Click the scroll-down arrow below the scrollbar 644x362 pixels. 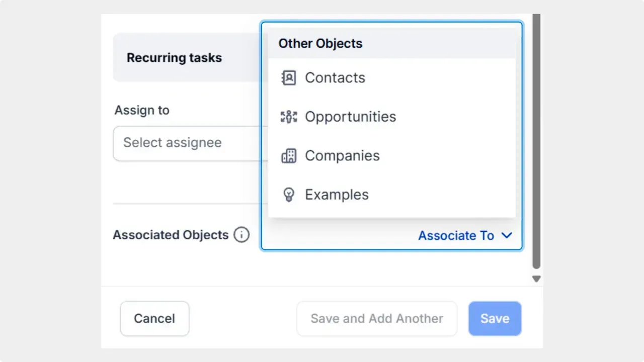pyautogui.click(x=536, y=278)
